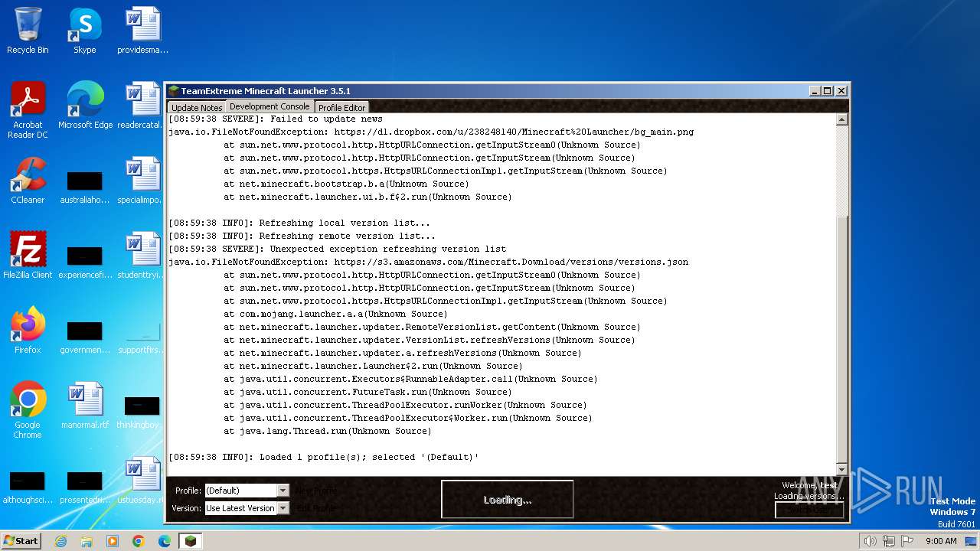The height and width of the screenshot is (551, 980).
Task: Launch Microsoft Edge desktop shortcut
Action: pyautogui.click(x=85, y=106)
